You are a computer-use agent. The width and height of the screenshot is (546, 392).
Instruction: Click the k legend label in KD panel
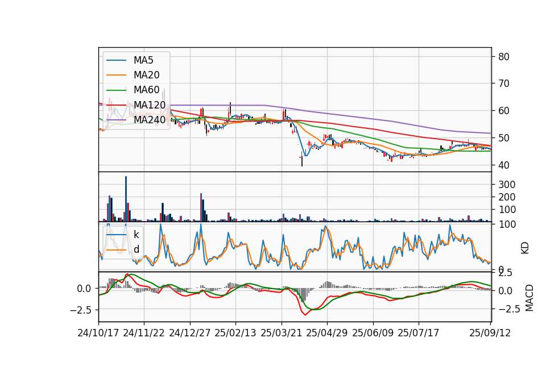136,235
